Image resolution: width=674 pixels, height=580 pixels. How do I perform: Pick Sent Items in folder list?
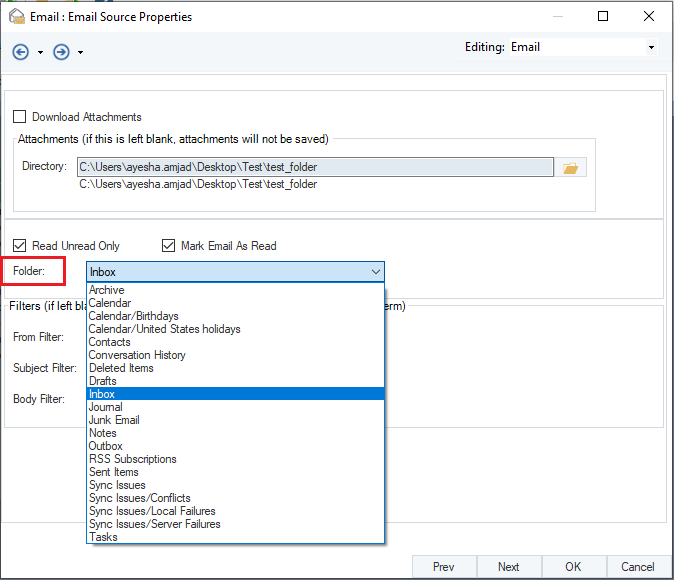(114, 472)
